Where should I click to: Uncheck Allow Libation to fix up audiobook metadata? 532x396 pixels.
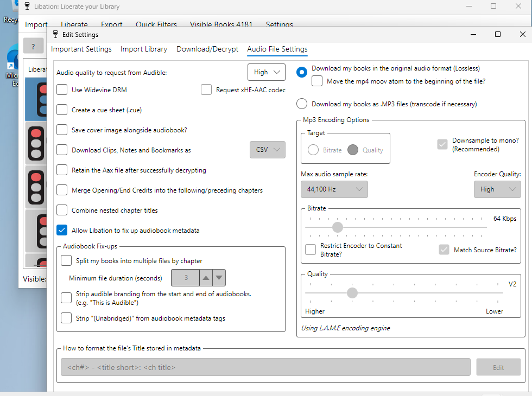click(62, 230)
